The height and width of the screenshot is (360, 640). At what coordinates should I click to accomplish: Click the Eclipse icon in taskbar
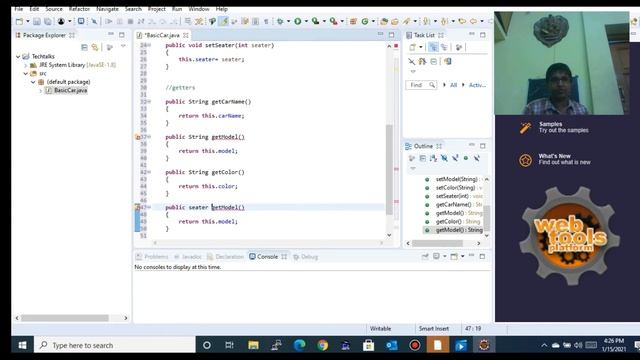[484, 345]
